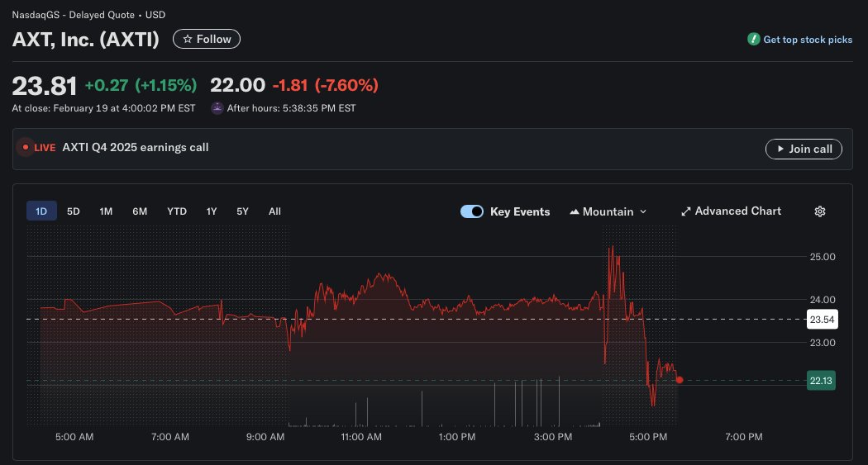The image size is (868, 465).
Task: Click the green 22.13 price label
Action: point(821,381)
